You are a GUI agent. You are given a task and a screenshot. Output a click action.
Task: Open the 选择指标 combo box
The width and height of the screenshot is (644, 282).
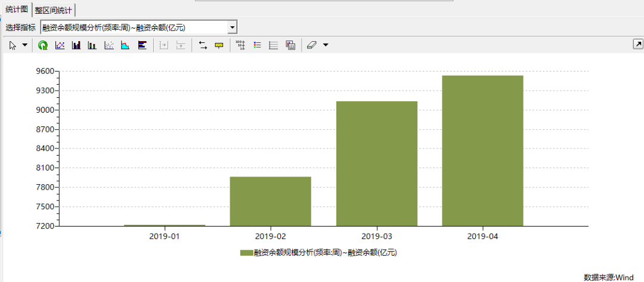click(x=139, y=27)
